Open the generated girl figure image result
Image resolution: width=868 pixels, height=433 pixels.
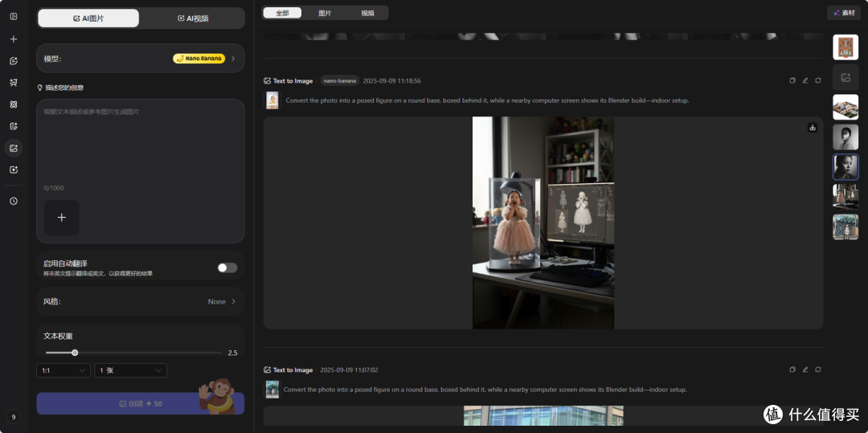543,223
